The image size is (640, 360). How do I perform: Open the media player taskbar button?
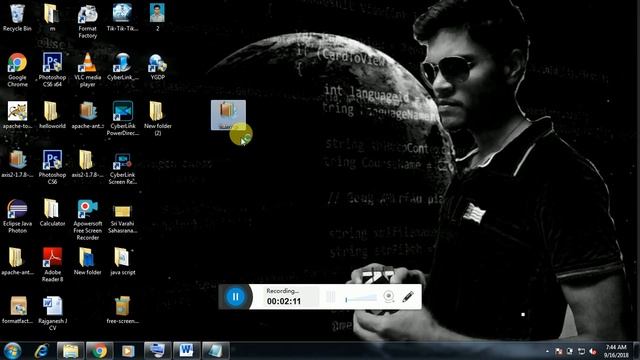128,351
